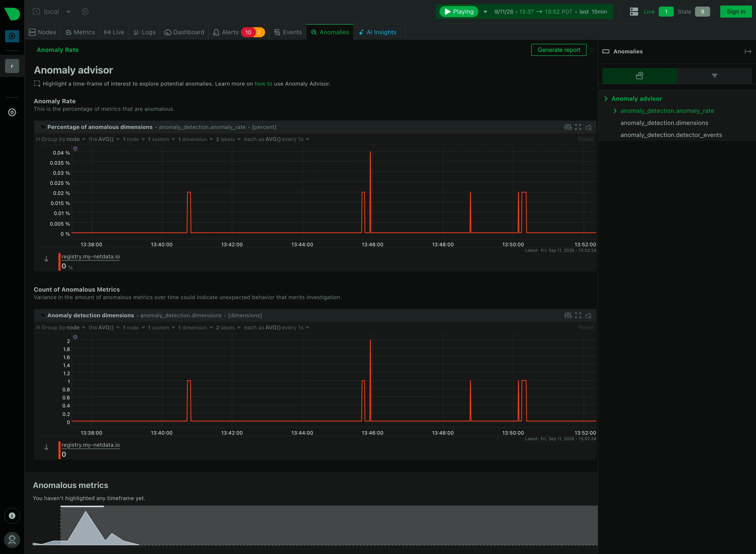
Task: Open AVG() aggregation dropdown on anomaly rate chart
Action: (104, 139)
